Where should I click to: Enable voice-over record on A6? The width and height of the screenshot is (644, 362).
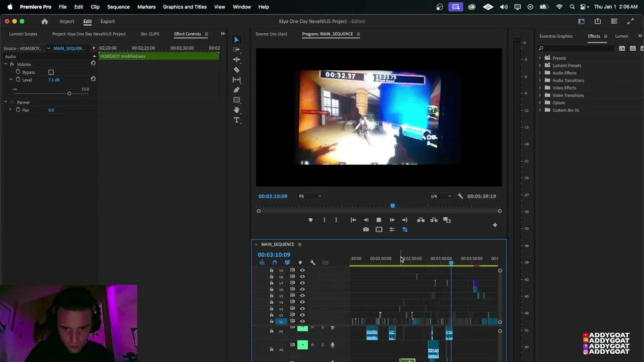(332, 345)
